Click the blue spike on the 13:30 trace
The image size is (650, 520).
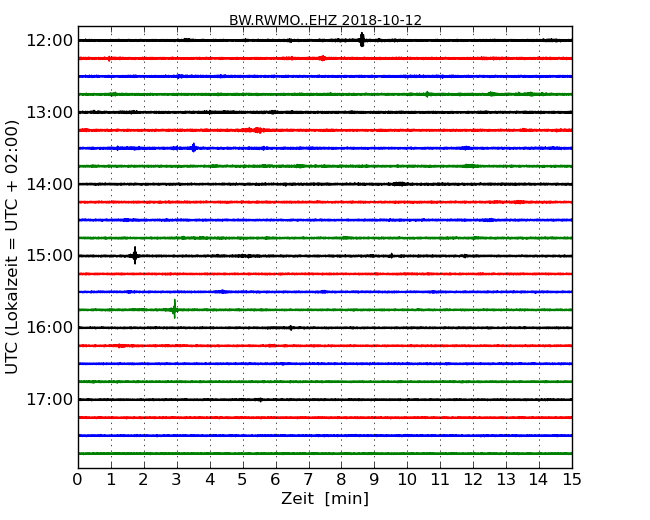click(194, 148)
